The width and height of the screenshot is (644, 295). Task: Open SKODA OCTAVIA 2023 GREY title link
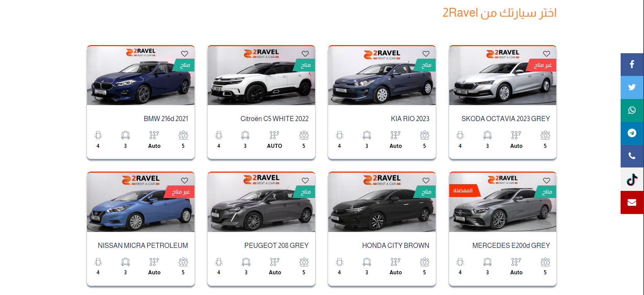tap(505, 119)
